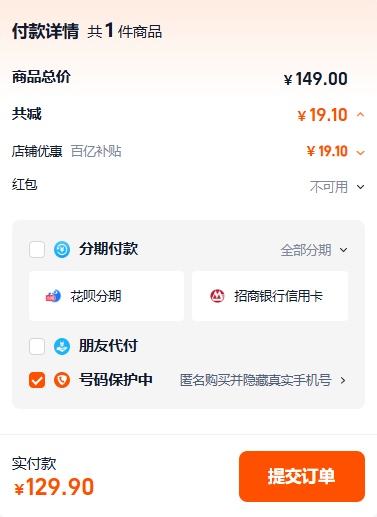Viewport: 377px width, 517px height.
Task: Enable the 分期付款 checkbox
Action: [x=37, y=250]
